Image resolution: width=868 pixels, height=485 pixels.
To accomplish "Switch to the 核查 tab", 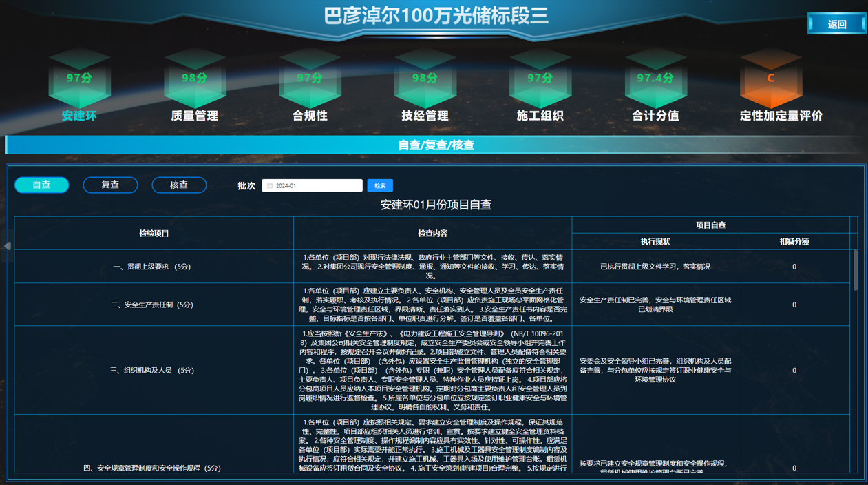I will (179, 185).
